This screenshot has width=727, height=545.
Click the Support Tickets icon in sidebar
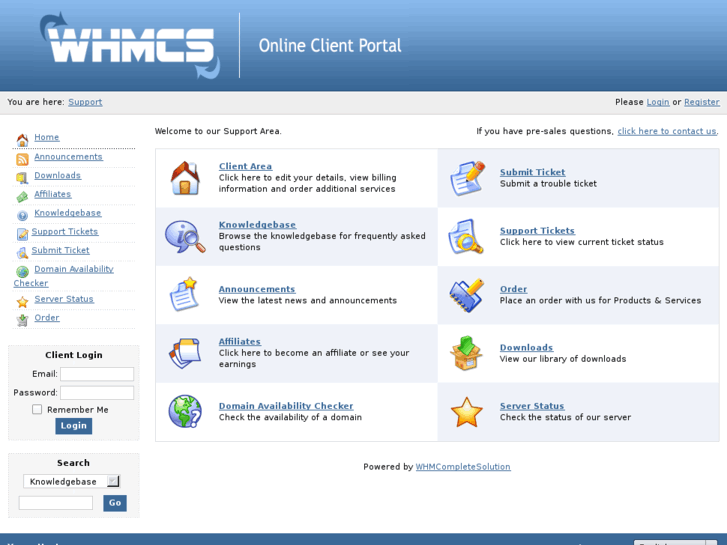point(22,234)
